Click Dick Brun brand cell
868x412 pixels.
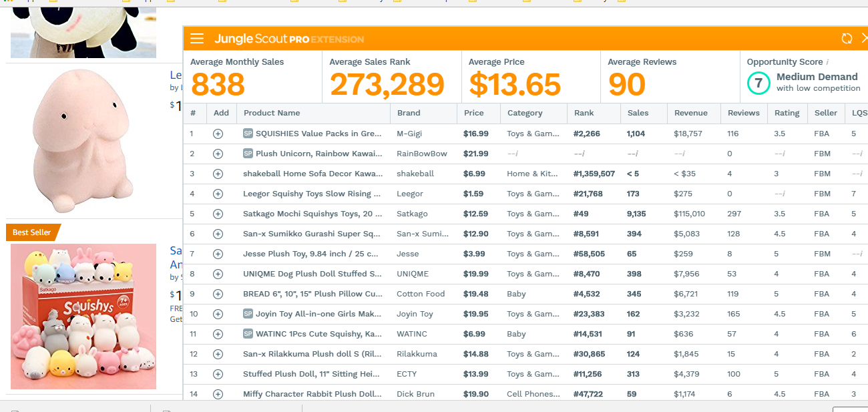pyautogui.click(x=415, y=394)
